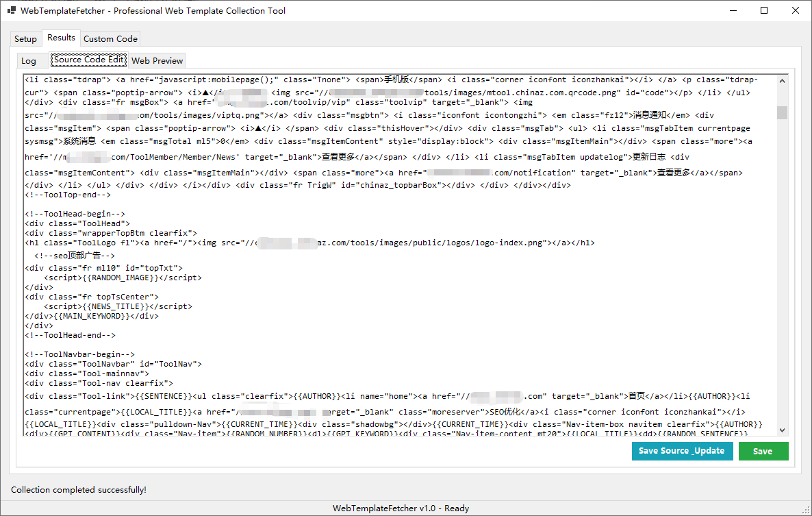The height and width of the screenshot is (516, 812).
Task: Maximize the application window
Action: pyautogui.click(x=764, y=10)
